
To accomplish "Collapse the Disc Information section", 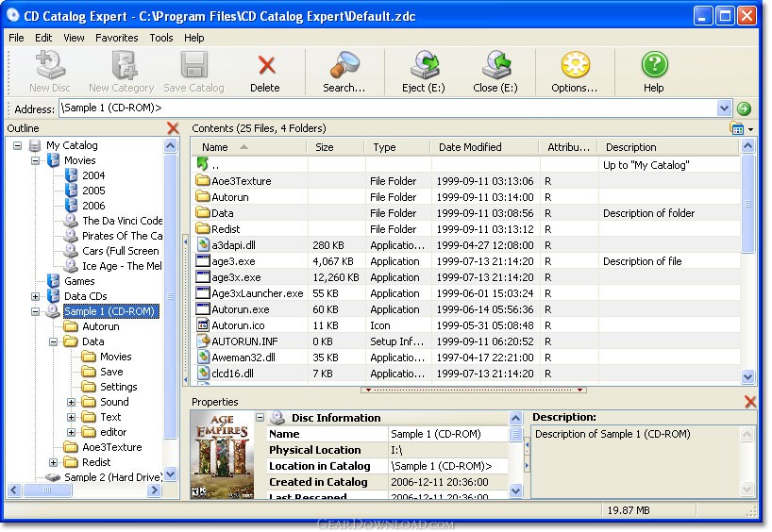I will click(260, 417).
